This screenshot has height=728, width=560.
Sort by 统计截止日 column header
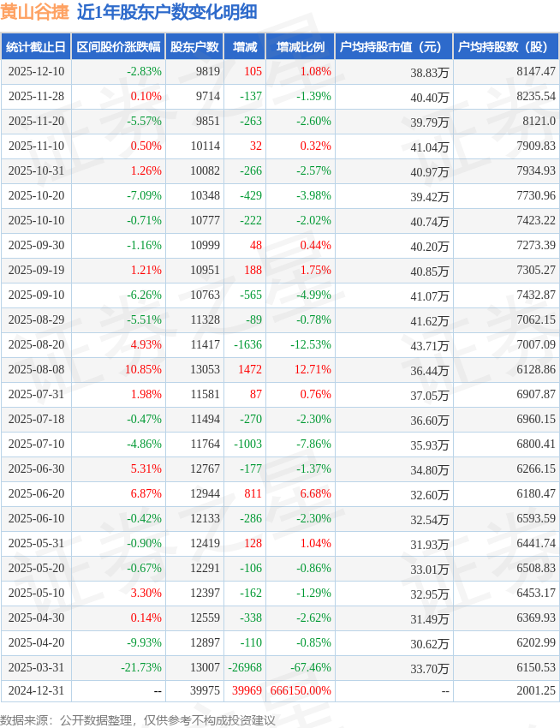coord(36,47)
